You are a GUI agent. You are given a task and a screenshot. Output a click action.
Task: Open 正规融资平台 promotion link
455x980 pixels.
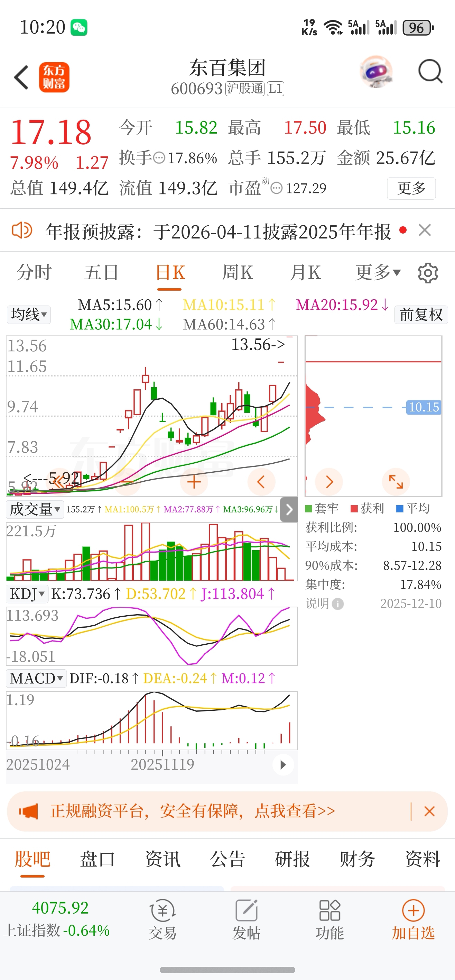[193, 811]
